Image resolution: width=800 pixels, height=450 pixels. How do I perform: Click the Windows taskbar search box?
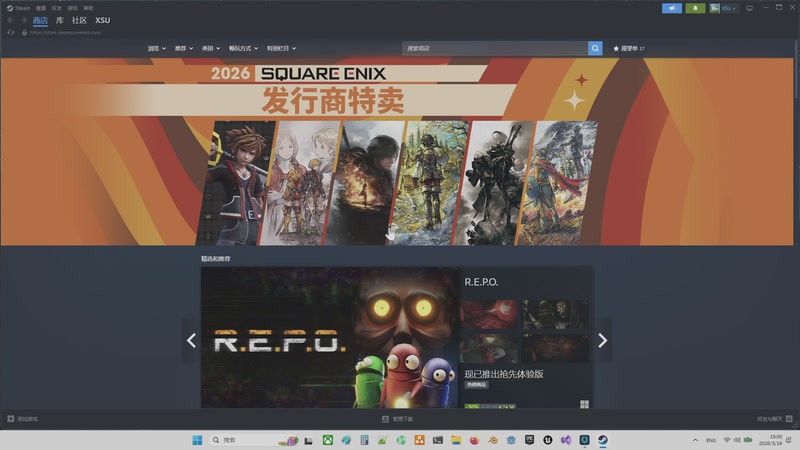(254, 440)
